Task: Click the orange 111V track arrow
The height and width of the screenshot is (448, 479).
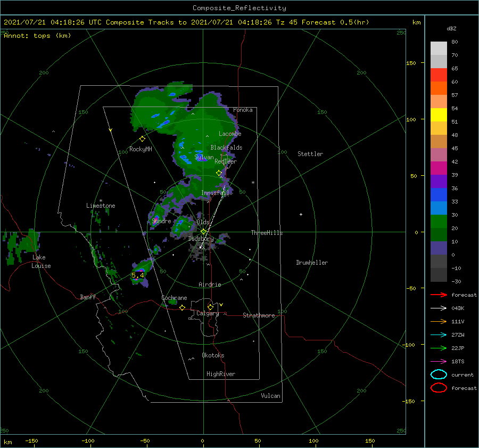Action: click(x=439, y=321)
